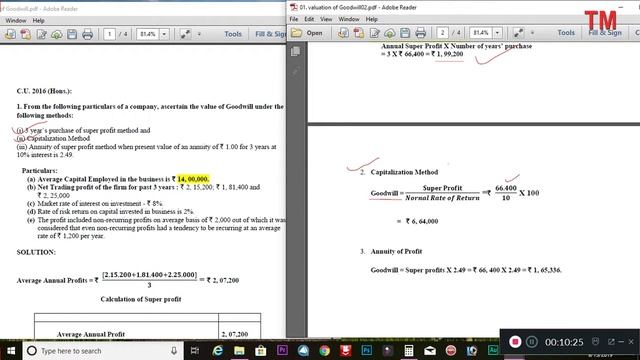The width and height of the screenshot is (640, 360).
Task: Click Edit/Sign document icon in right Reader toolbar
Action: (x=374, y=33)
